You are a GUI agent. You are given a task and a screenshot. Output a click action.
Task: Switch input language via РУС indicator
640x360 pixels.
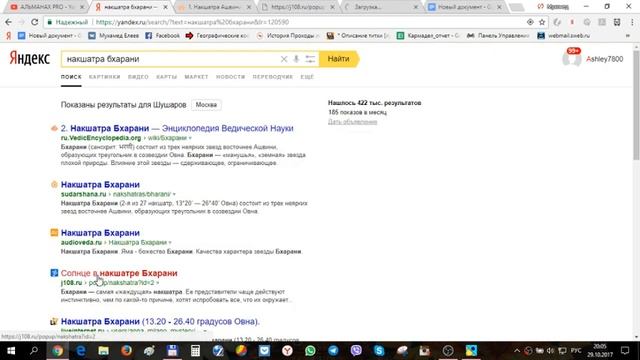pos(576,351)
